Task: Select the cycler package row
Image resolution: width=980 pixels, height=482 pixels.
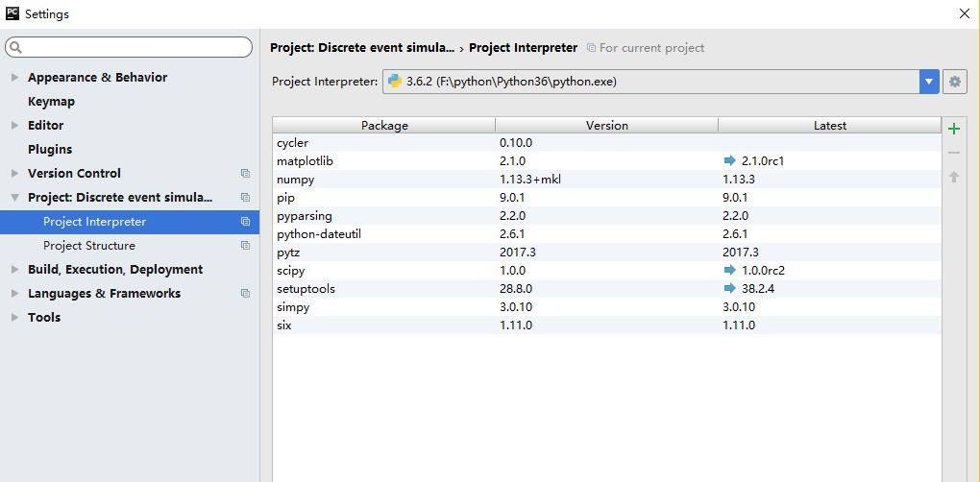Action: tap(606, 143)
